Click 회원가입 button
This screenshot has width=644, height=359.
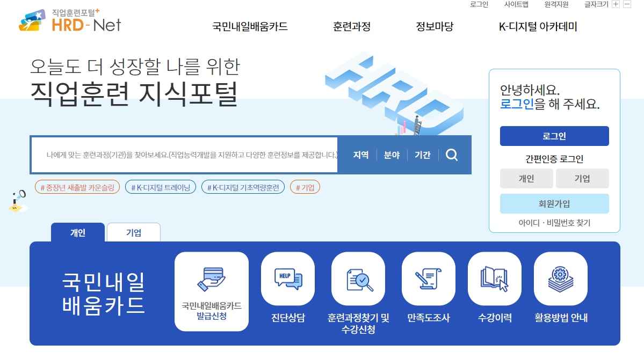point(554,203)
